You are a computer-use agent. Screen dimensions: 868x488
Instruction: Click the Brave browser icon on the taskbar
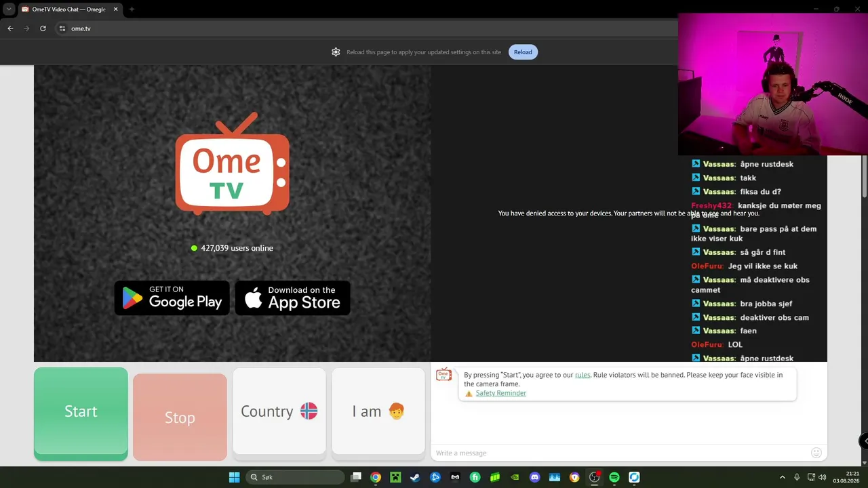click(574, 477)
